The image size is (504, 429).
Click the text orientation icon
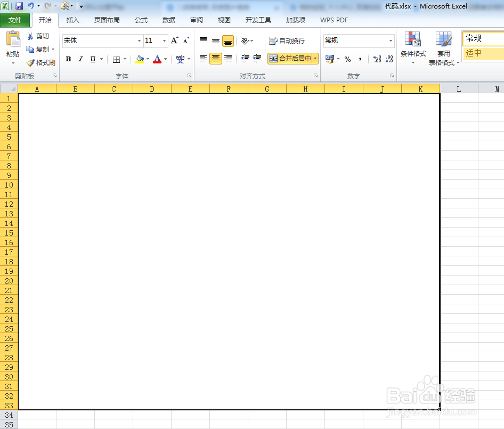(x=246, y=41)
